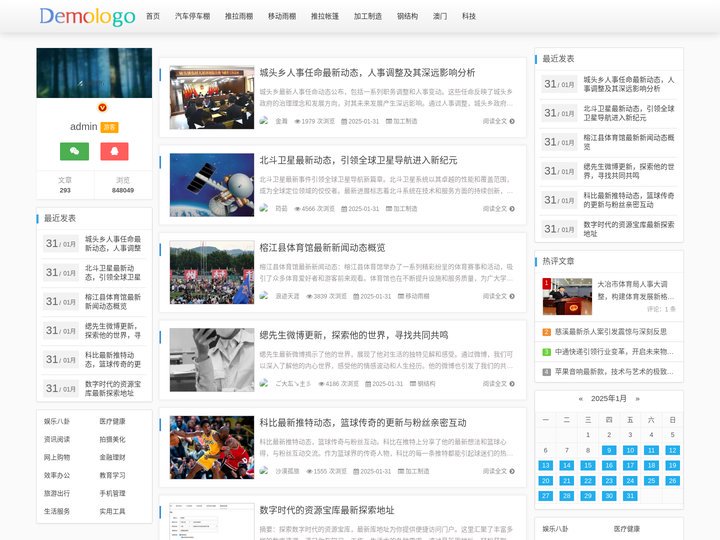Click the calendar date icon on 榕江县体育馆 article
Image resolution: width=720 pixels, height=540 pixels.
(356, 296)
